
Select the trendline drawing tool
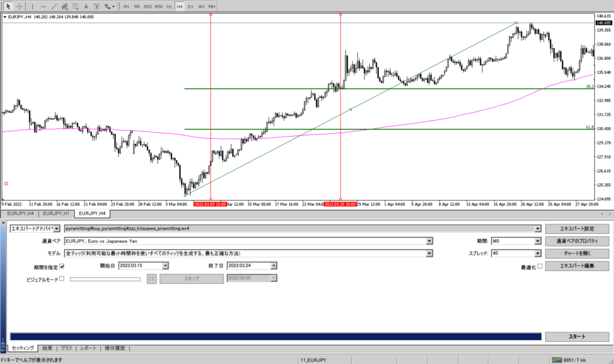pos(54,6)
